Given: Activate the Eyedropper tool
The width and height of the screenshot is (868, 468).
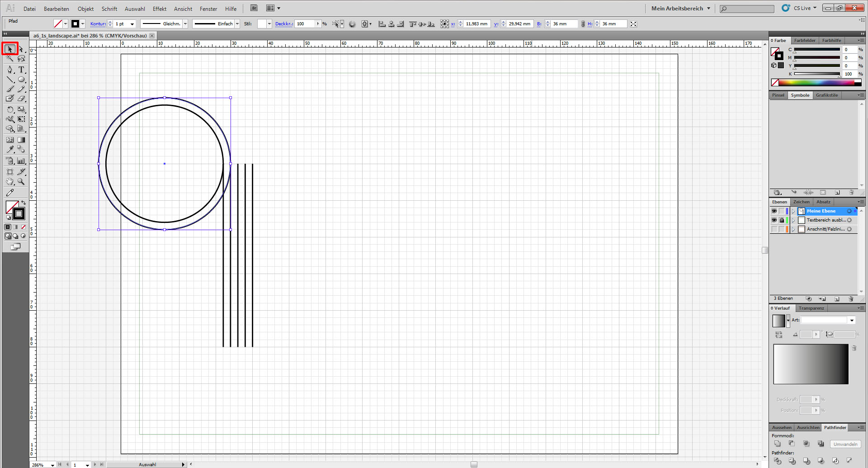Looking at the screenshot, I should pyautogui.click(x=10, y=149).
